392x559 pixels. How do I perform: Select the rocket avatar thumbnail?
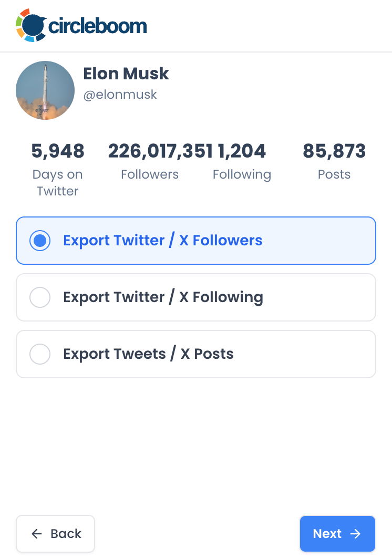(45, 90)
